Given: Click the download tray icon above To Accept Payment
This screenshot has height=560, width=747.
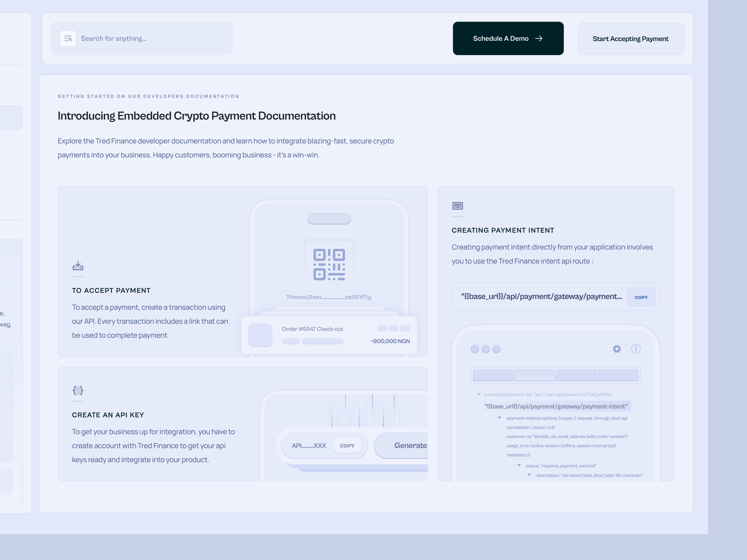Looking at the screenshot, I should (x=78, y=266).
